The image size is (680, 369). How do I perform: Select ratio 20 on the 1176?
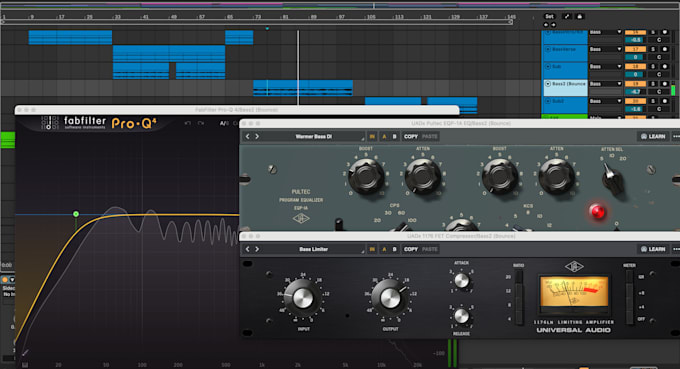coord(518,277)
